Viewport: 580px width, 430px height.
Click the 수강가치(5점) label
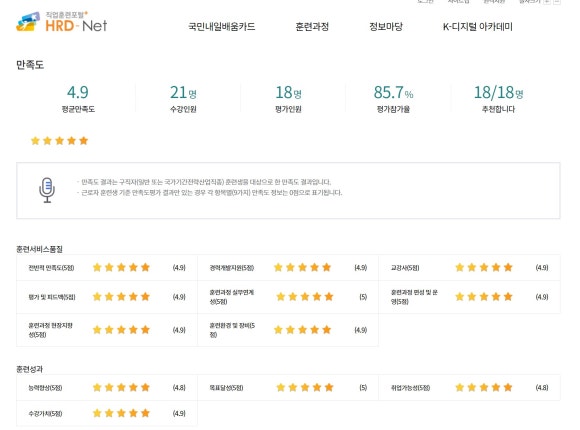pos(45,413)
